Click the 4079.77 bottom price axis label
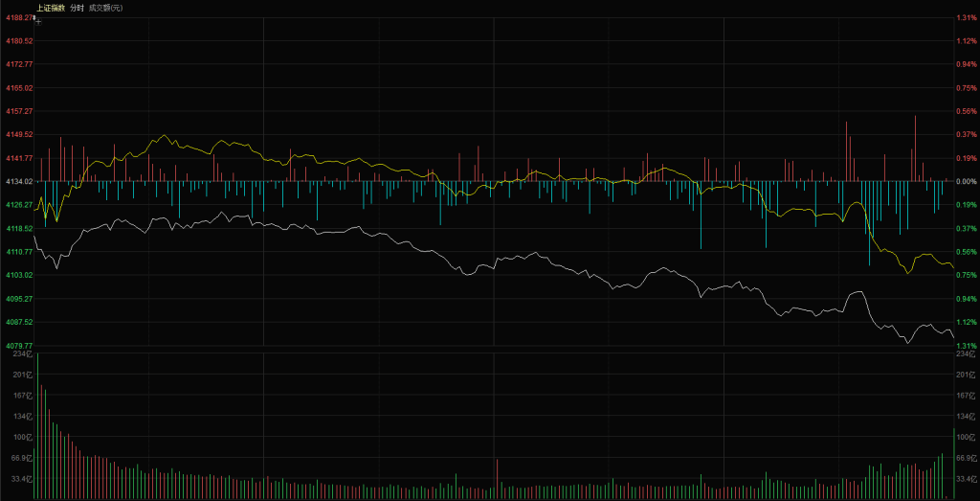The image size is (980, 501). (x=18, y=346)
